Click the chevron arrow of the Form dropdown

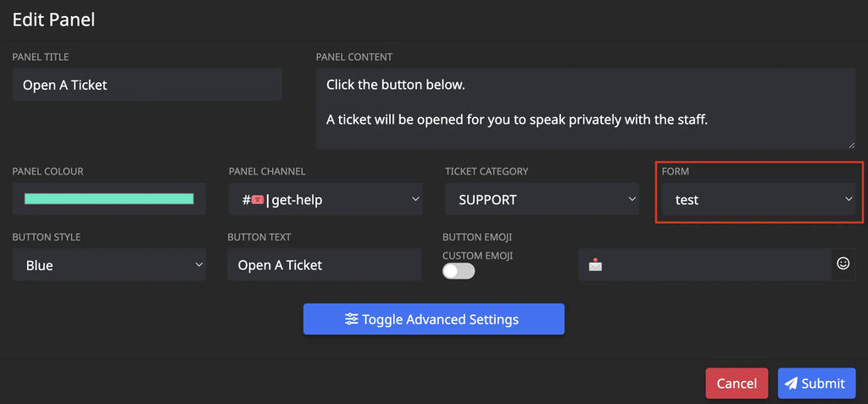[x=849, y=199]
